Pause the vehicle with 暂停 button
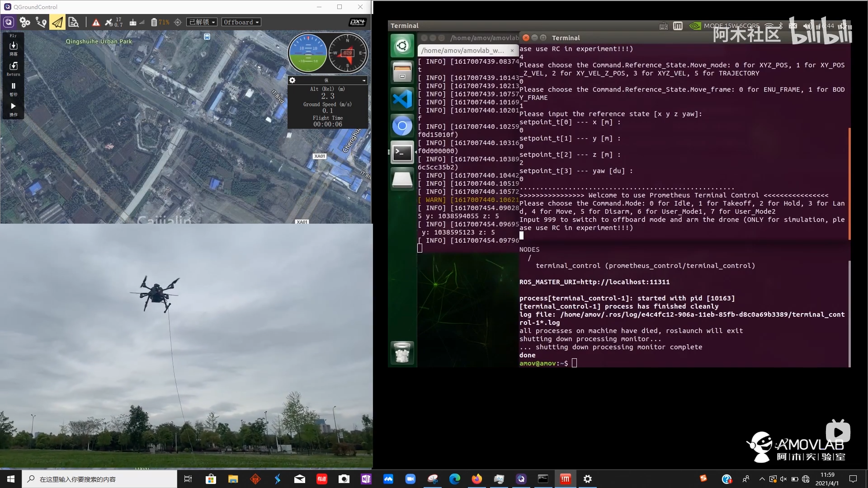Image resolution: width=868 pixels, height=488 pixels. pyautogui.click(x=14, y=89)
